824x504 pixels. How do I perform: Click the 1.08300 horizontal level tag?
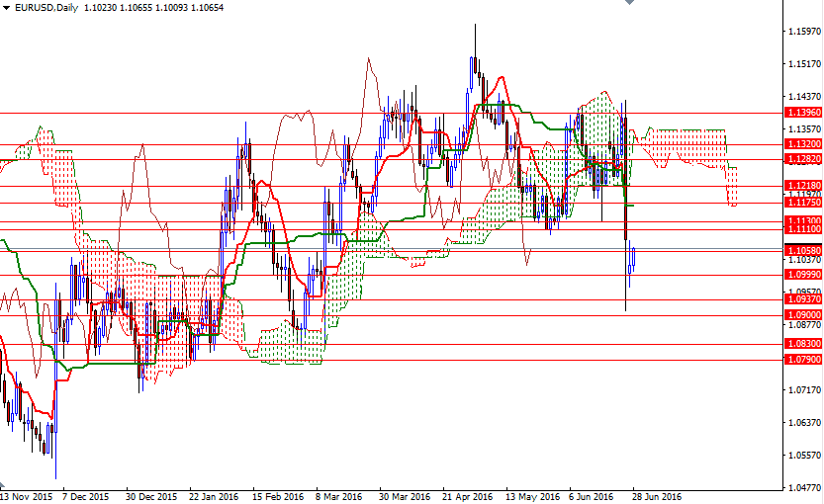tap(802, 344)
